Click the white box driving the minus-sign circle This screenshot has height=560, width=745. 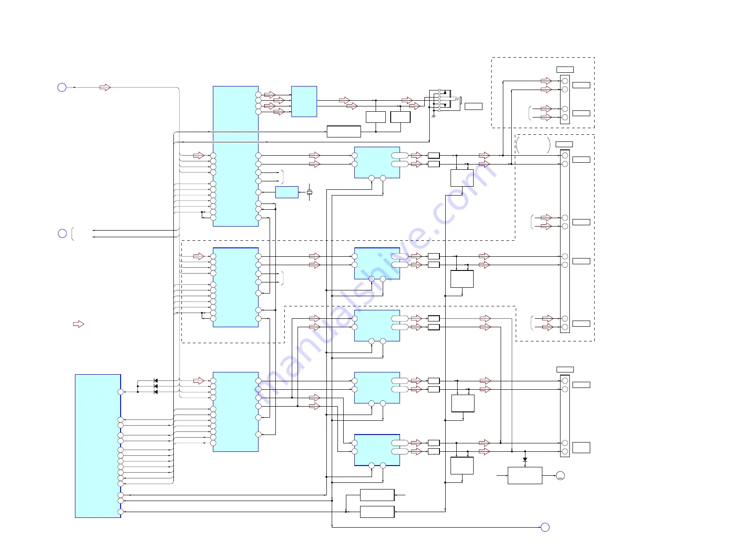click(525, 475)
